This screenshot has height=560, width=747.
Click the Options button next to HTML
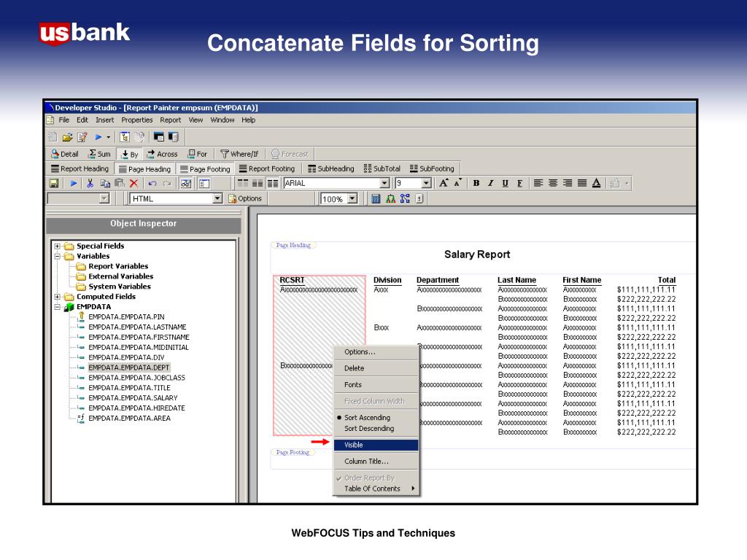coord(245,198)
